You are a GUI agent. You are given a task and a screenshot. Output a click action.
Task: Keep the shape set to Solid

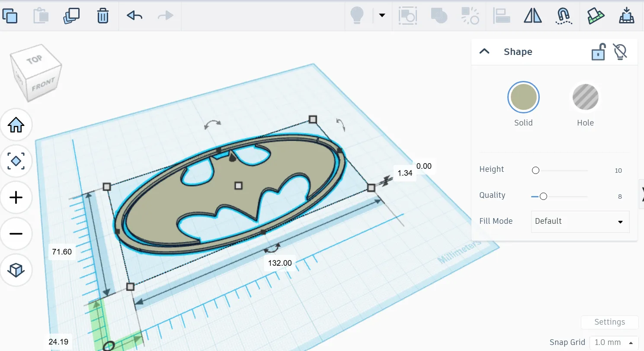coord(523,97)
